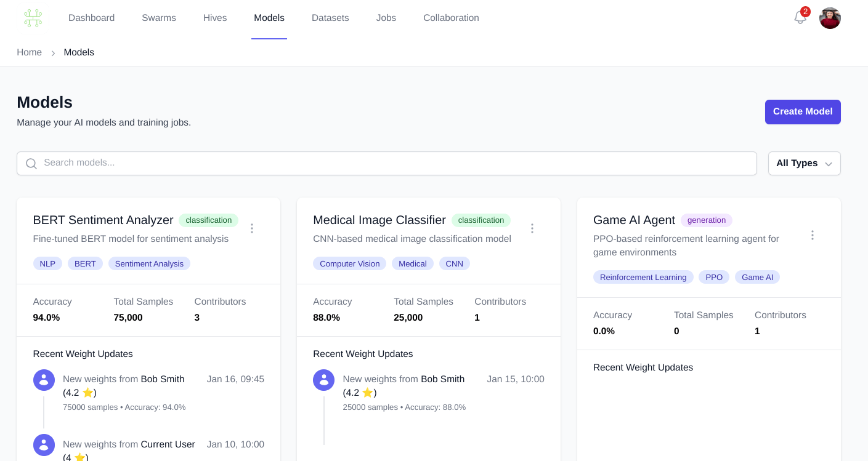Screen dimensions: 868x461
Task: Click Bob Smith avatar in BERT updates
Action: pyautogui.click(x=44, y=380)
